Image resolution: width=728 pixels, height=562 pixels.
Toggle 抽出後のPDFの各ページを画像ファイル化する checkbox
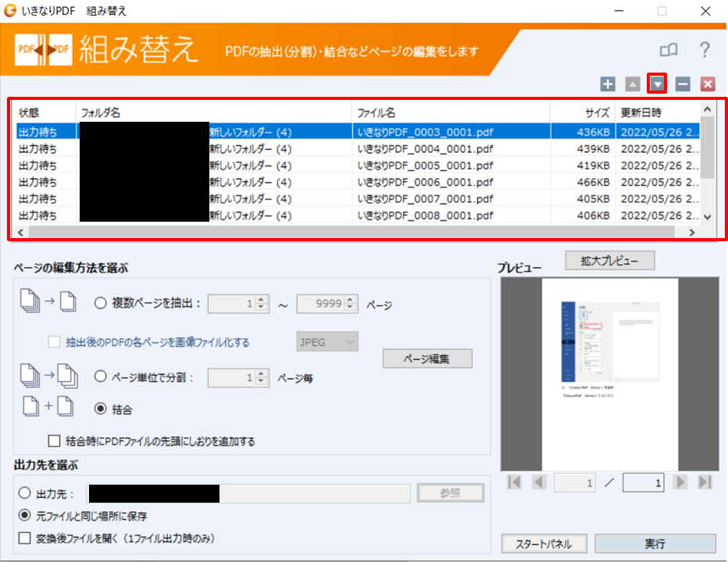[x=55, y=342]
